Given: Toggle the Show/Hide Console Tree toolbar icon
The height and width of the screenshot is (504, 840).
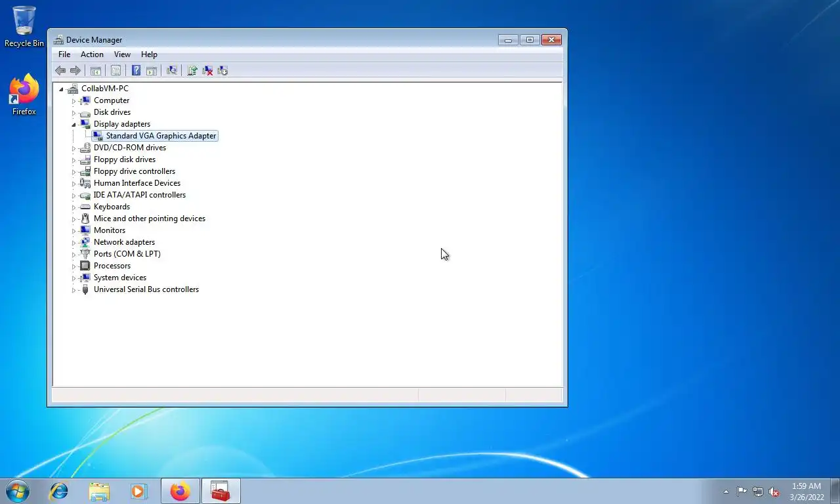Looking at the screenshot, I should coord(96,70).
